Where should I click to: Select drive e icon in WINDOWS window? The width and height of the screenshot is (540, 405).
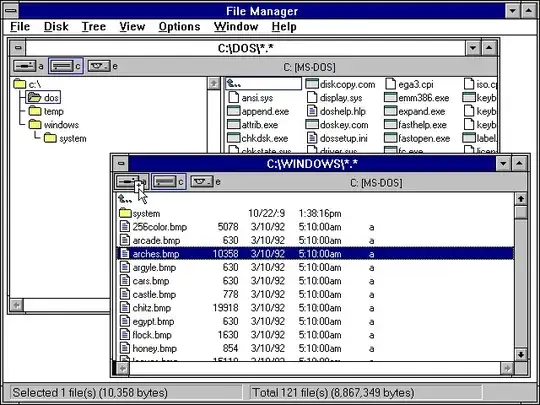(202, 181)
